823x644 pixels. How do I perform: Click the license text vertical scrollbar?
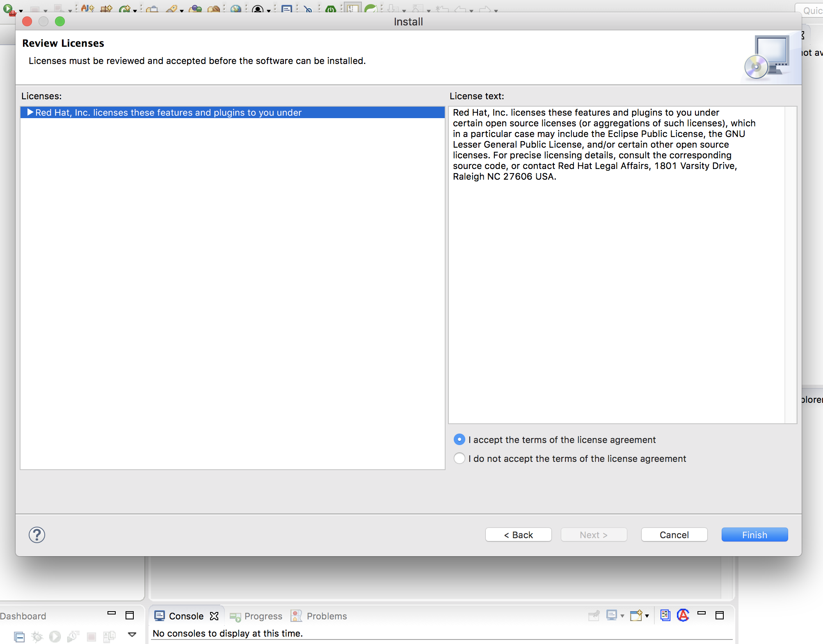[791, 265]
